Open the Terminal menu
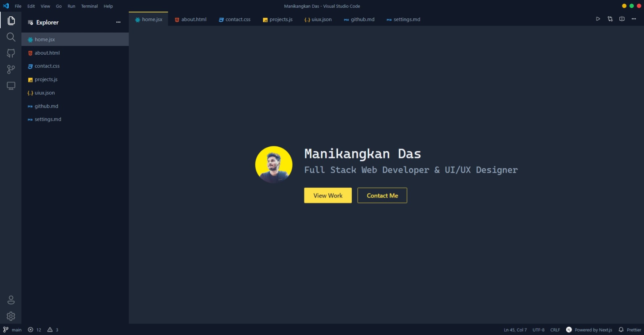This screenshot has width=644, height=335. click(x=89, y=6)
